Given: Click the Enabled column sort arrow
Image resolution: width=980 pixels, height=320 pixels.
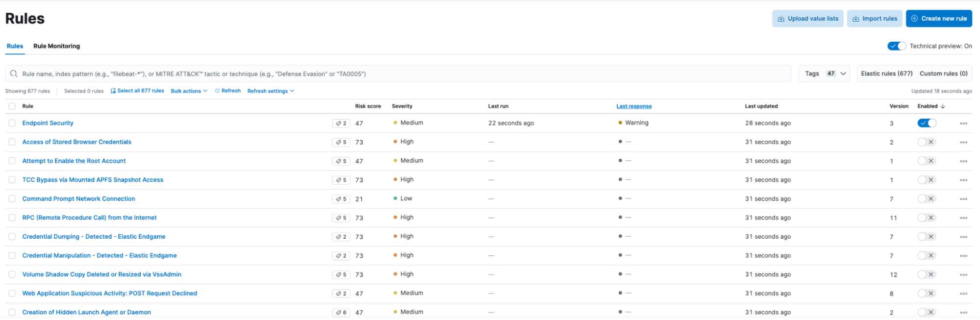Looking at the screenshot, I should [x=943, y=106].
